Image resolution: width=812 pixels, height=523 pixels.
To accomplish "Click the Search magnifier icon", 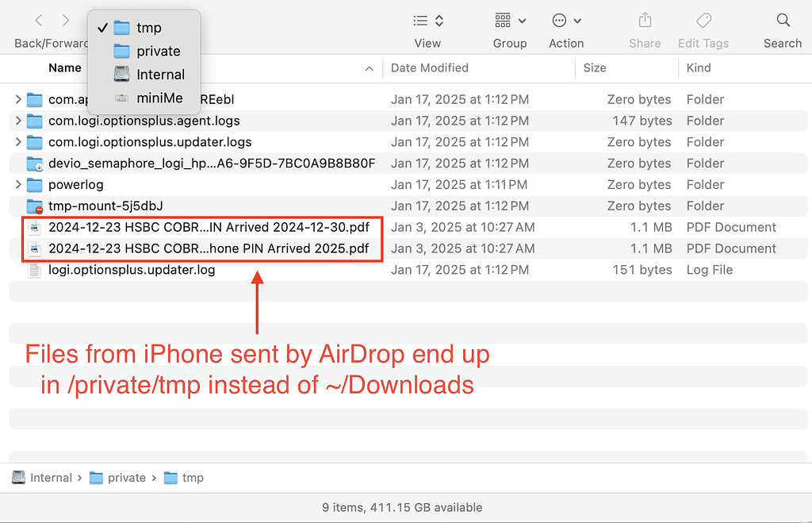I will [x=783, y=21].
